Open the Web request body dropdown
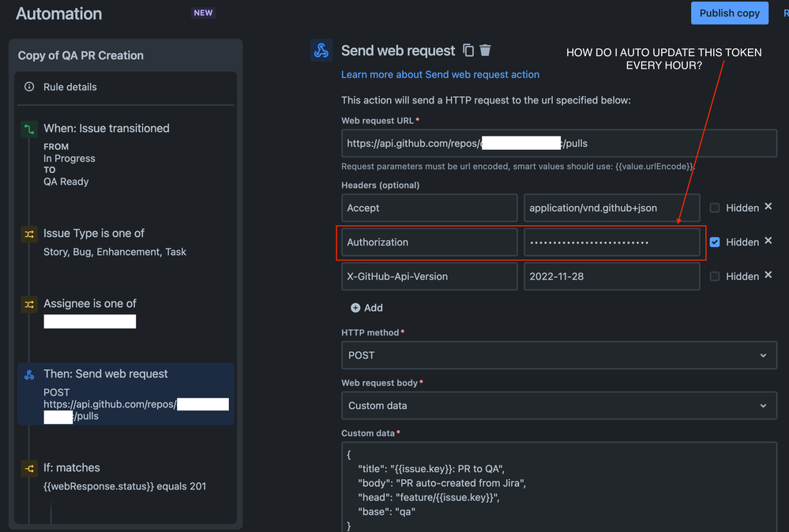 click(x=559, y=405)
